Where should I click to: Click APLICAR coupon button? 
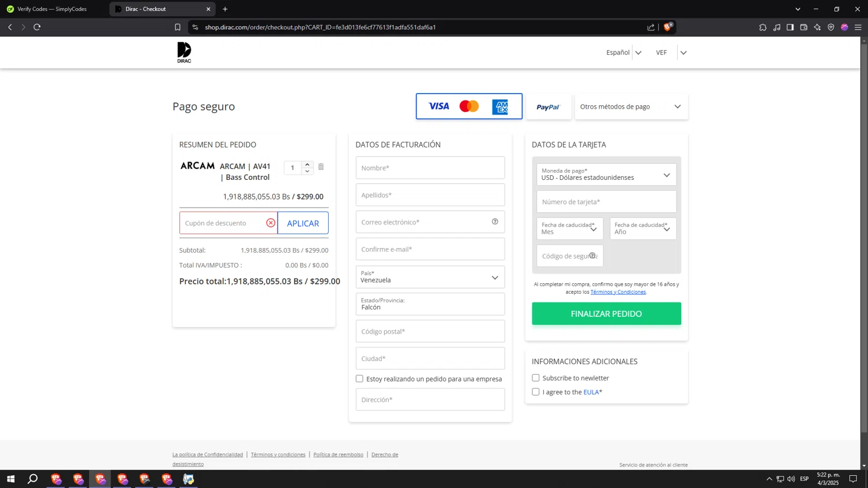303,223
